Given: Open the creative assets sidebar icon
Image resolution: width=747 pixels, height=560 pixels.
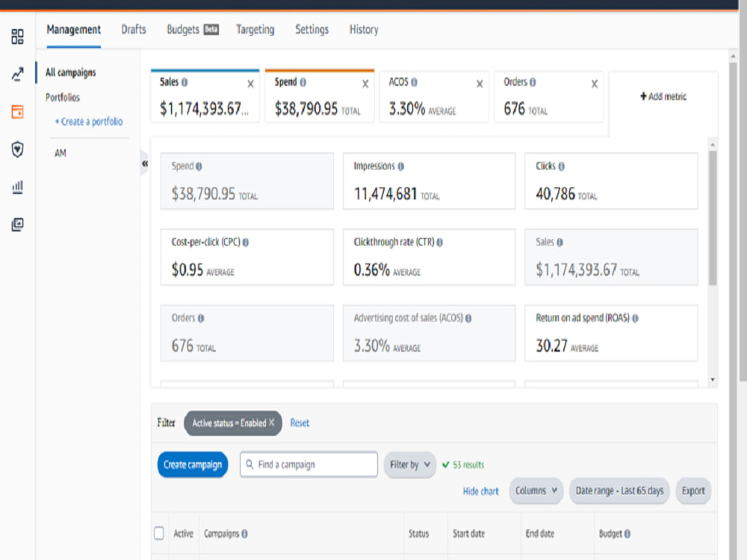Looking at the screenshot, I should [x=18, y=224].
